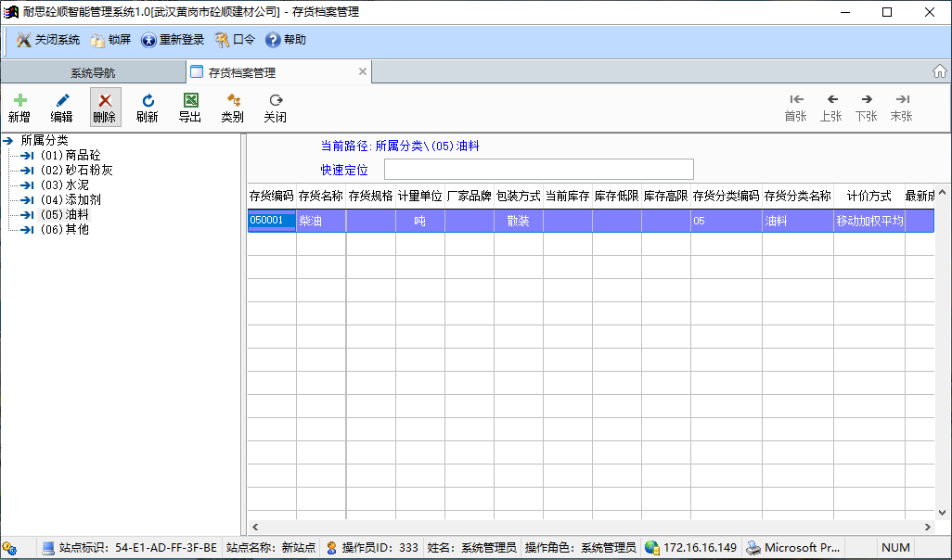This screenshot has width=952, height=560.
Task: Select (01) 商品砼 tree category
Action: [70, 156]
